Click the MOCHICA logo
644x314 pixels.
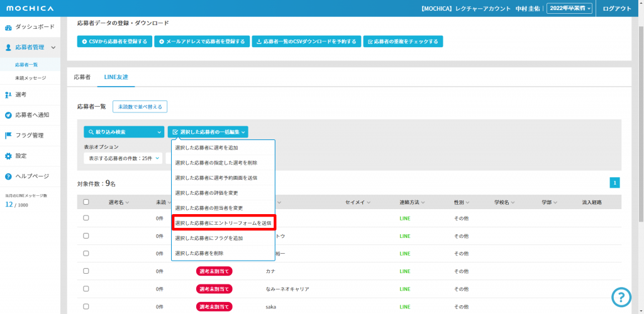coord(30,8)
